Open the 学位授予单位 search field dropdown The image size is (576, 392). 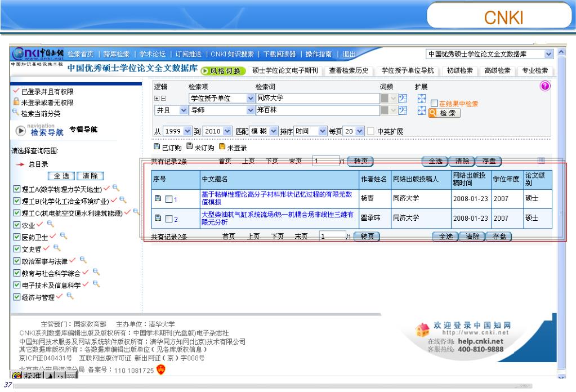(x=251, y=99)
